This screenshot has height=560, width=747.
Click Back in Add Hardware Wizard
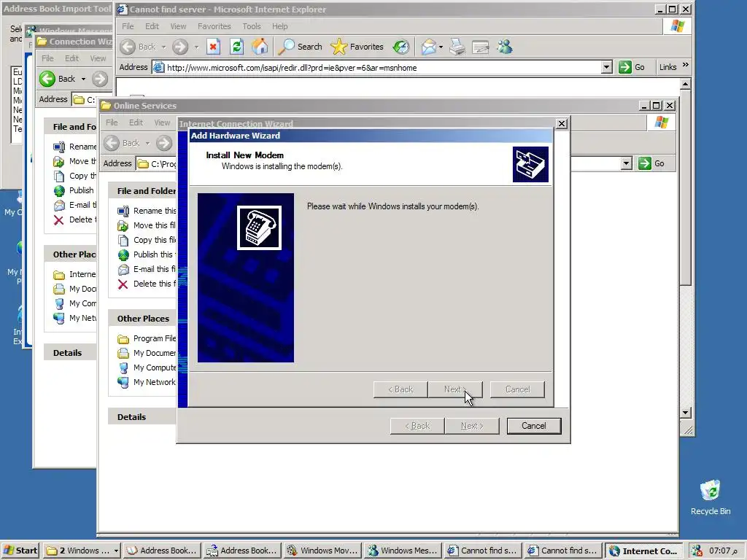(400, 389)
